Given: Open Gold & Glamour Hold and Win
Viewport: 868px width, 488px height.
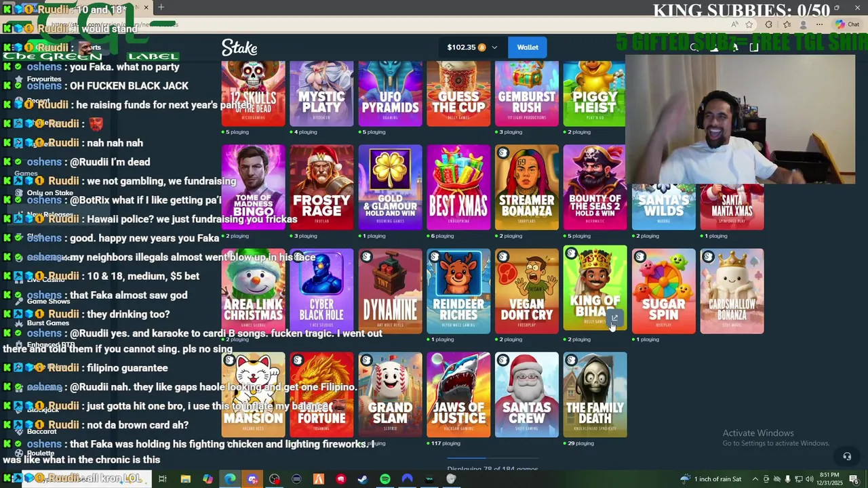Looking at the screenshot, I should tap(390, 187).
